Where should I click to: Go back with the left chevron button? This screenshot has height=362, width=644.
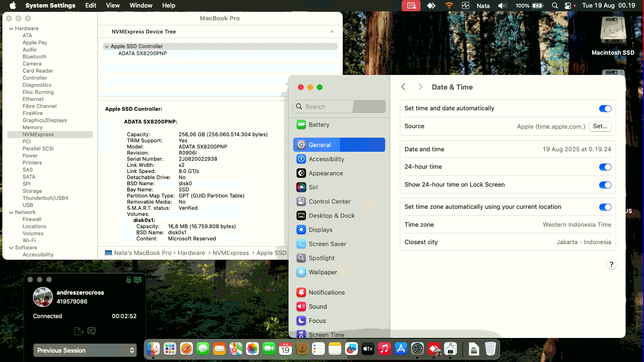(403, 87)
